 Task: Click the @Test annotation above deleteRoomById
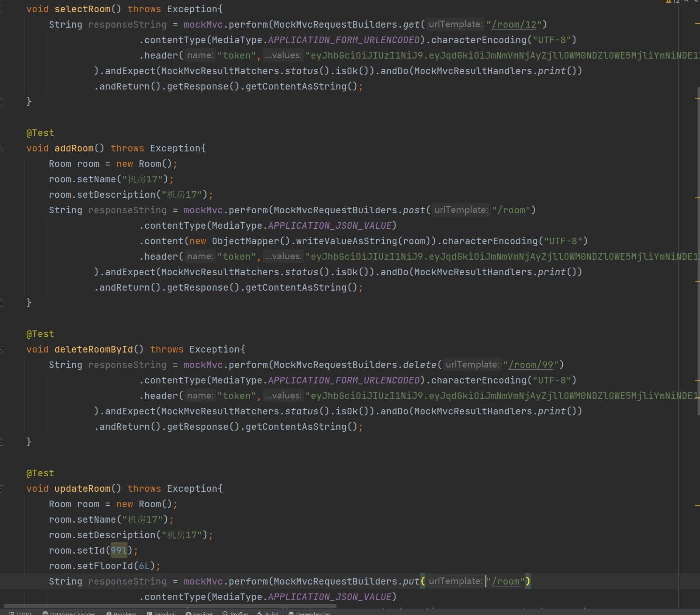(40, 334)
